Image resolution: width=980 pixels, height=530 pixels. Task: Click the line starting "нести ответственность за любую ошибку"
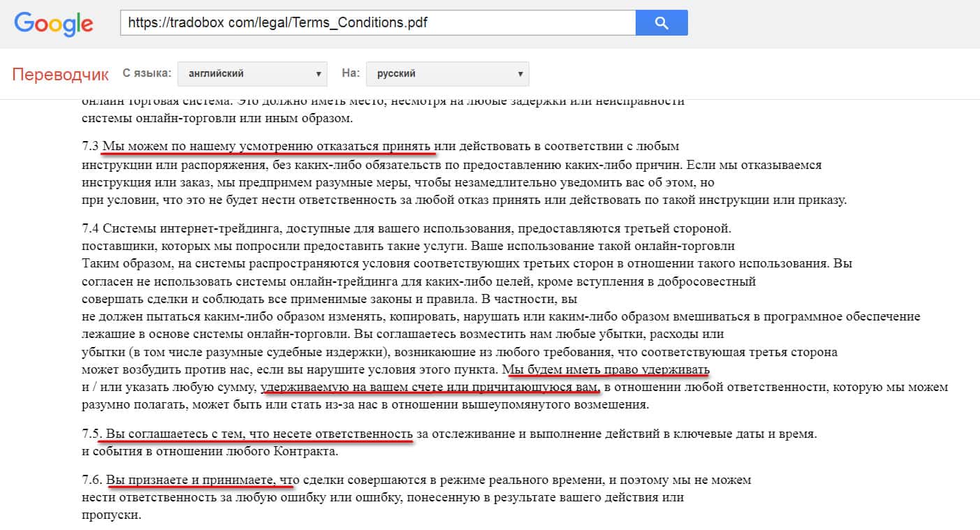(383, 498)
